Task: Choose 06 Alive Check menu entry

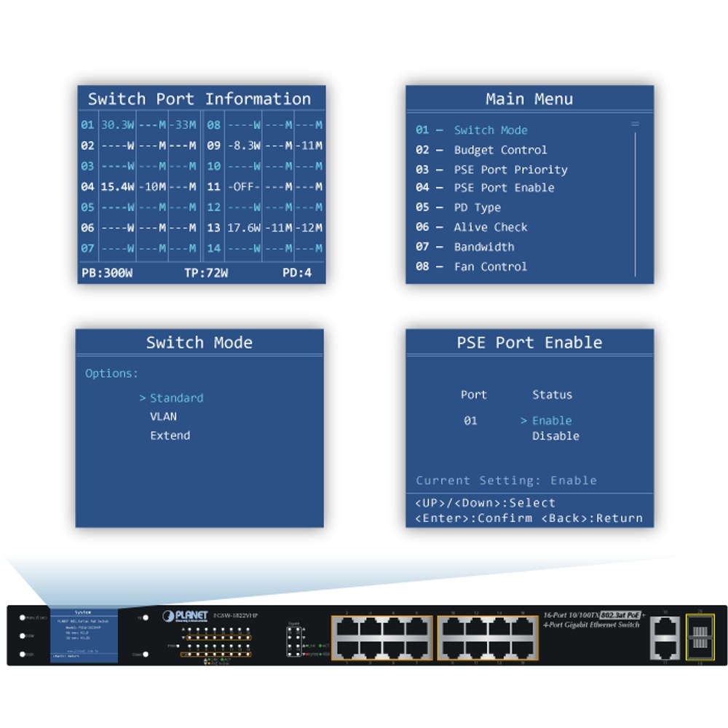Action: click(x=472, y=227)
